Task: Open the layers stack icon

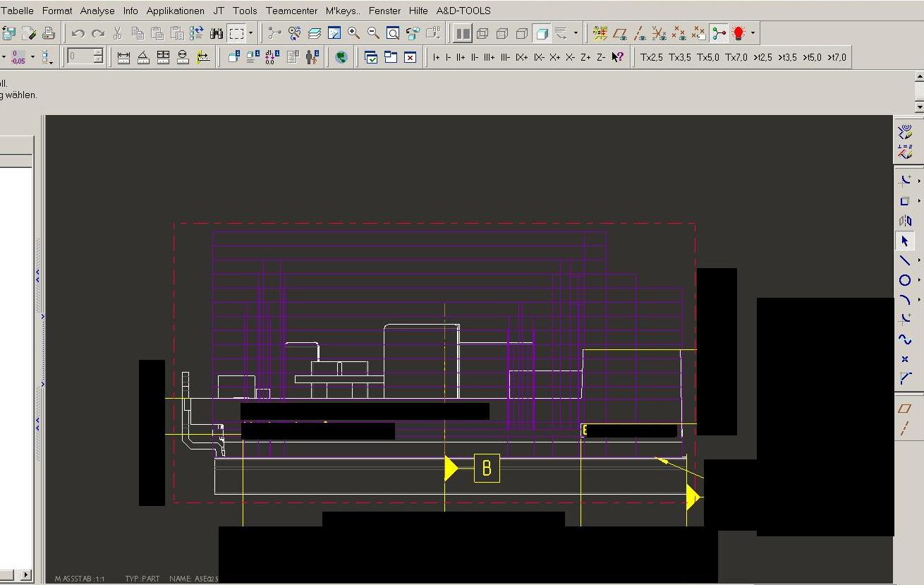Action: coord(314,33)
